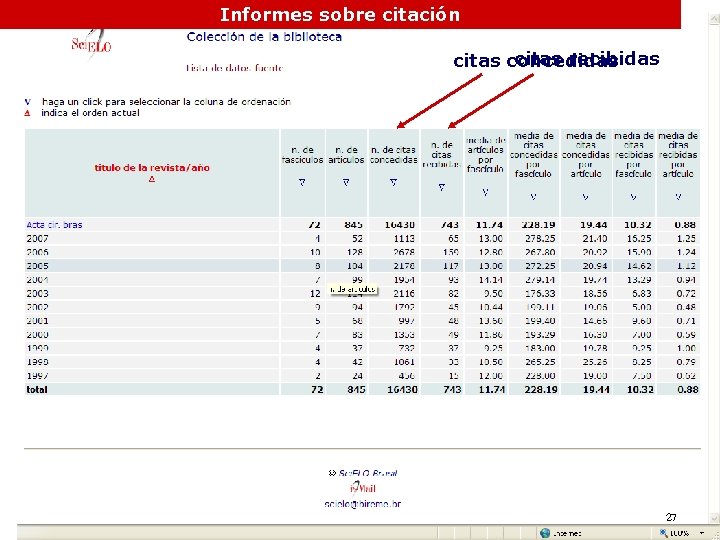Screen dimensions: 720x540
Task: Open the Acta cir. bras journal link
Action: click(x=54, y=225)
